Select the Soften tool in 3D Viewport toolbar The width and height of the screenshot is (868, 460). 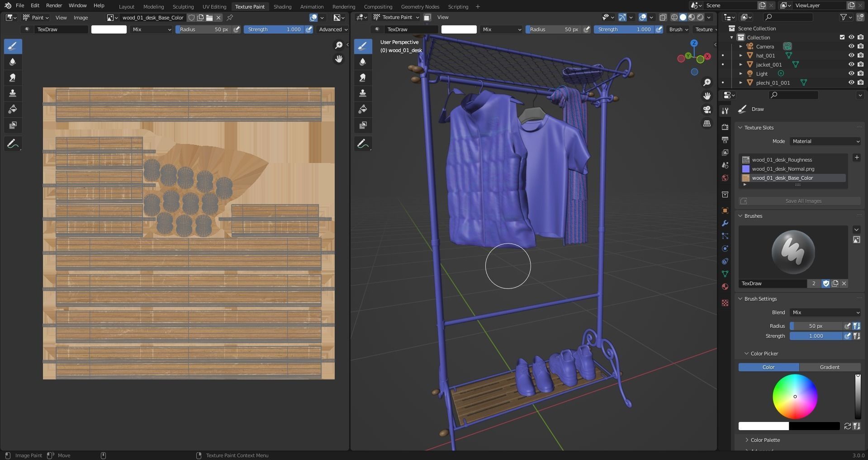363,62
